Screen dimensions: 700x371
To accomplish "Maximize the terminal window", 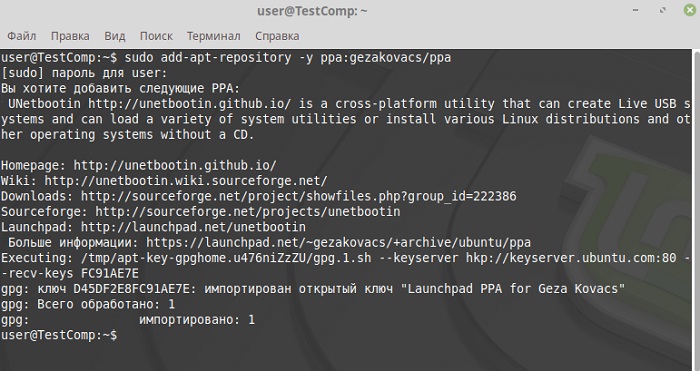I will coord(663,10).
